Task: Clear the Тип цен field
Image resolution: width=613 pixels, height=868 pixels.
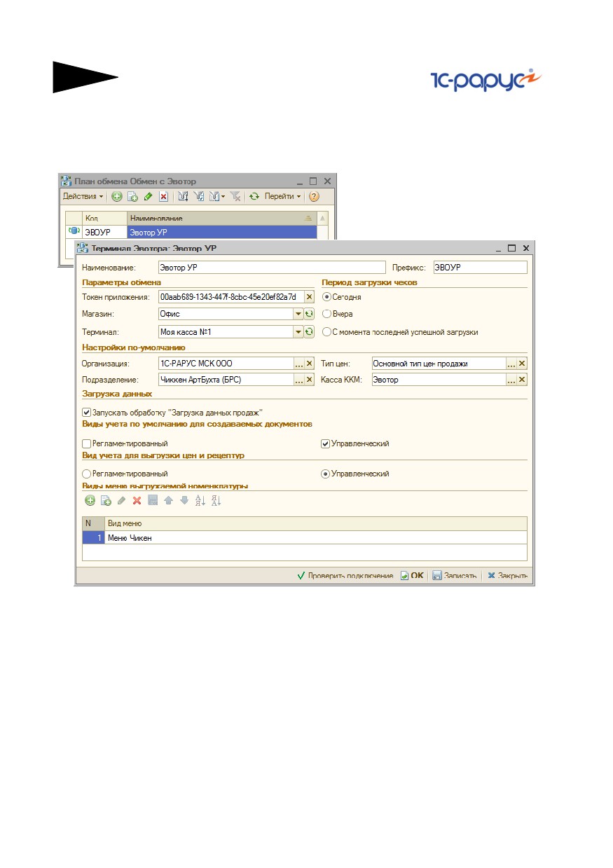Action: click(x=522, y=364)
